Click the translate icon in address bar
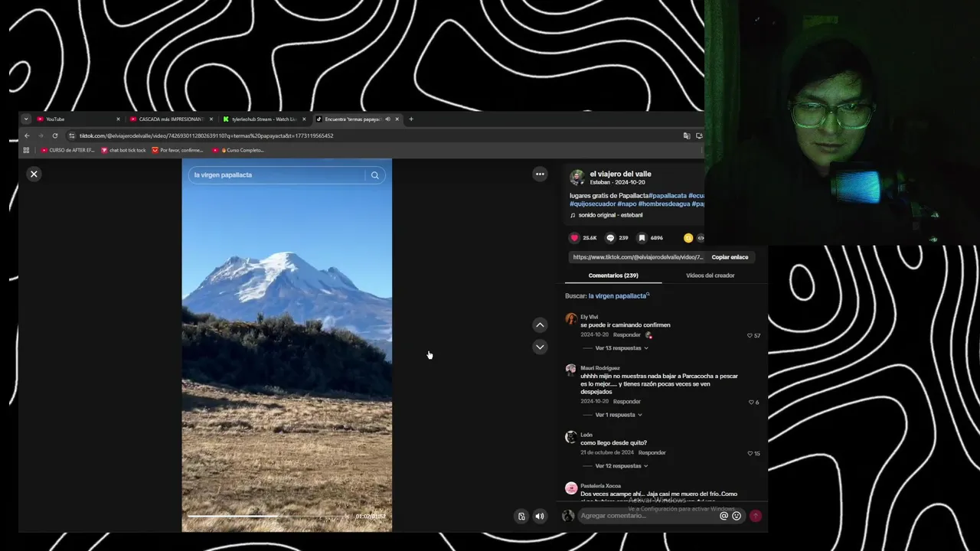The image size is (980, 551). (687, 135)
